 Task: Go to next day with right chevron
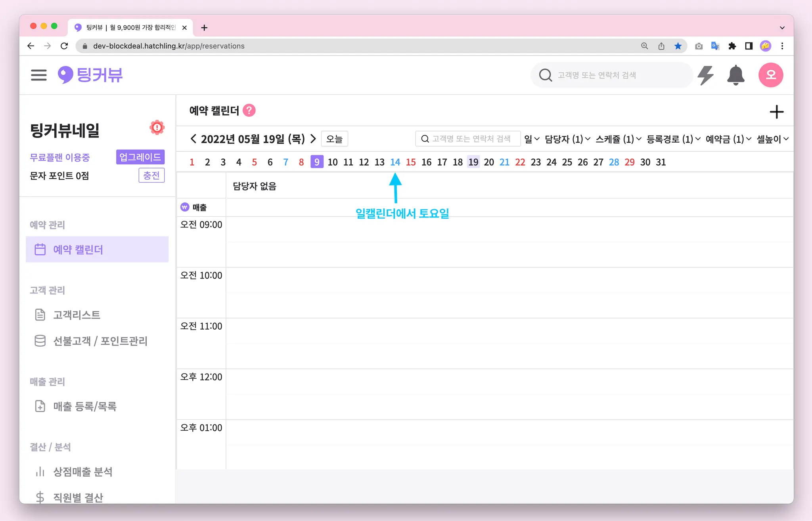(x=313, y=139)
